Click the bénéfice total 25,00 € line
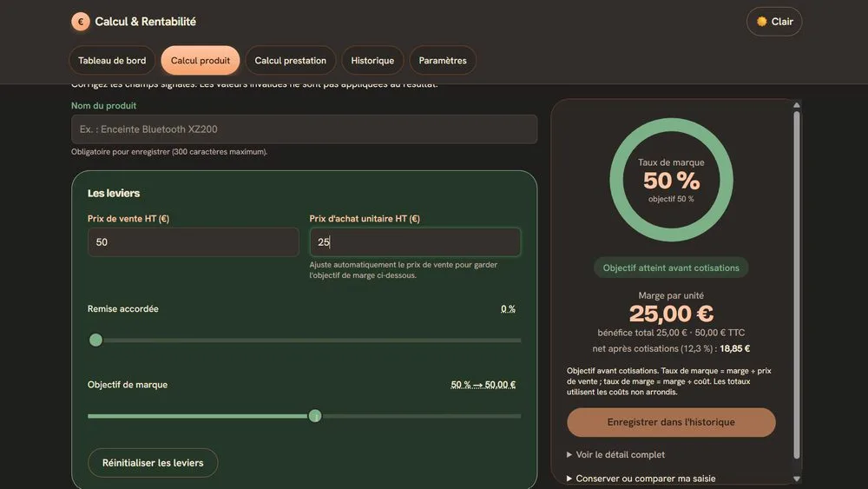 [671, 333]
